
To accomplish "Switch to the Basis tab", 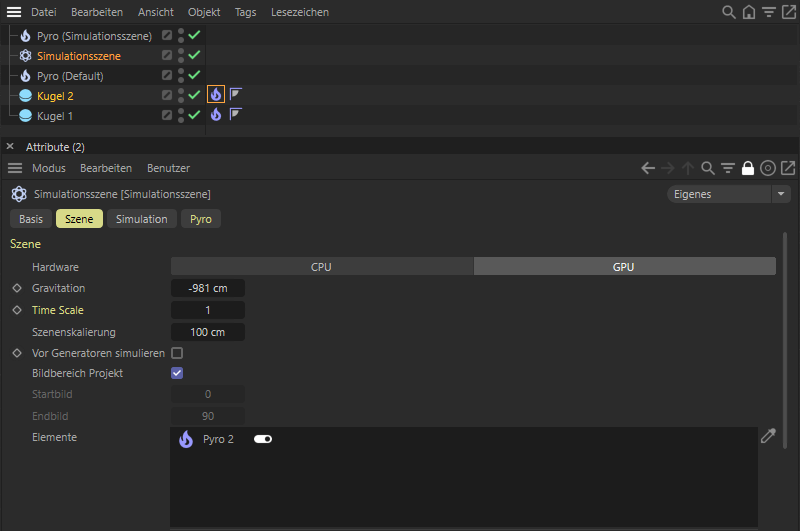I will click(x=31, y=219).
